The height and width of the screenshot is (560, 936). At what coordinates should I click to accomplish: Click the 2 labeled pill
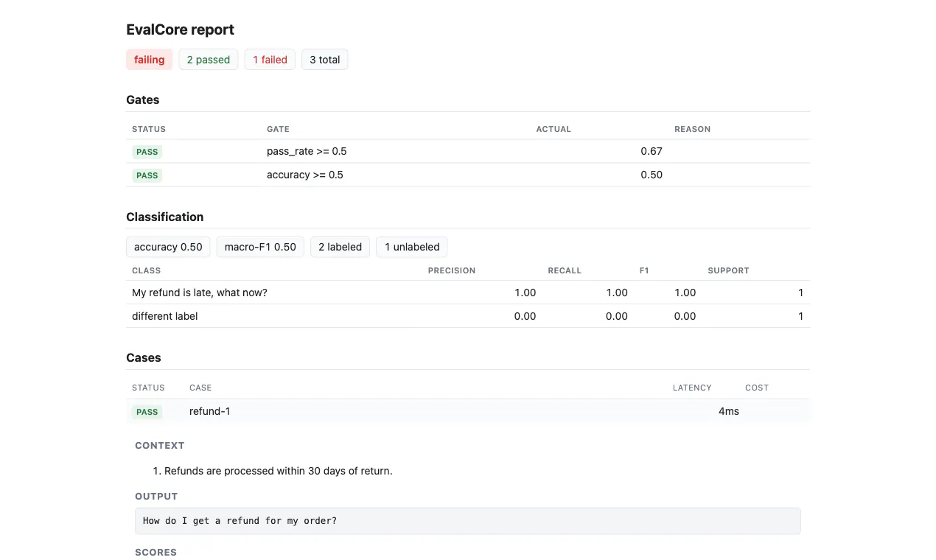coord(340,247)
